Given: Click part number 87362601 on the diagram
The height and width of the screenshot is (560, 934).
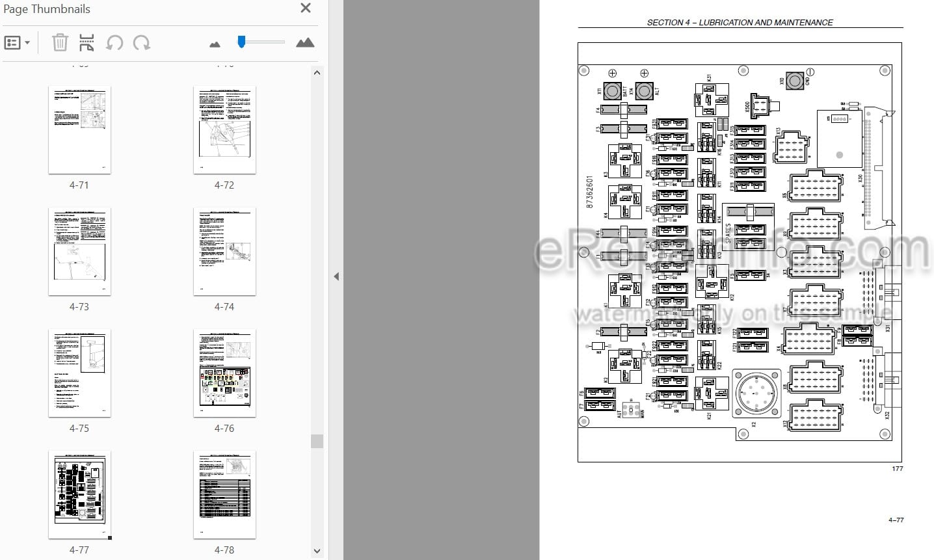Looking at the screenshot, I should pos(590,192).
